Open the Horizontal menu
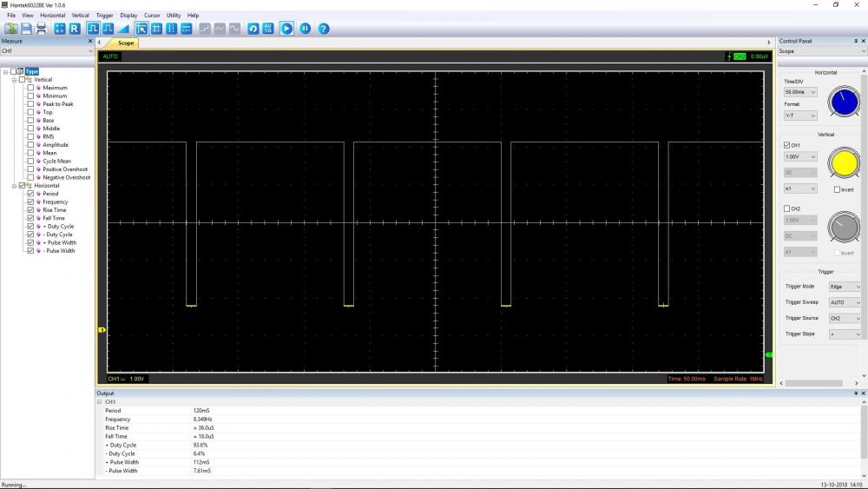Image resolution: width=868 pixels, height=489 pixels. 53,16
